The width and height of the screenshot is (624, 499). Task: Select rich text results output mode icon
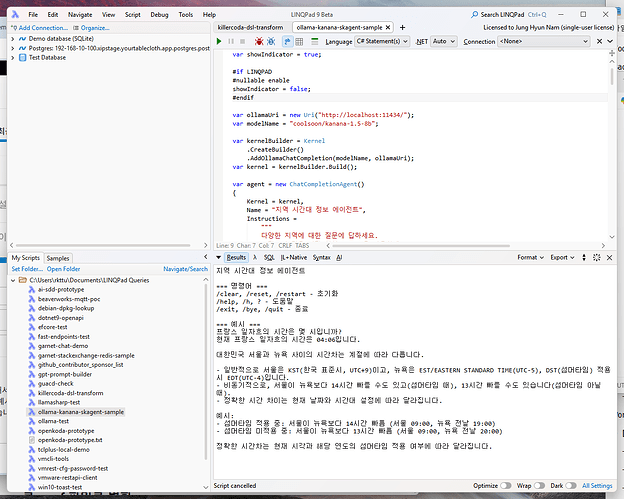[x=287, y=41]
